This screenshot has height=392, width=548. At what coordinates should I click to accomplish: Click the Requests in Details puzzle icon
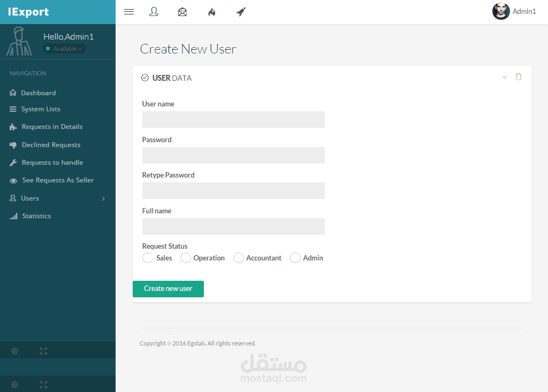[13, 127]
